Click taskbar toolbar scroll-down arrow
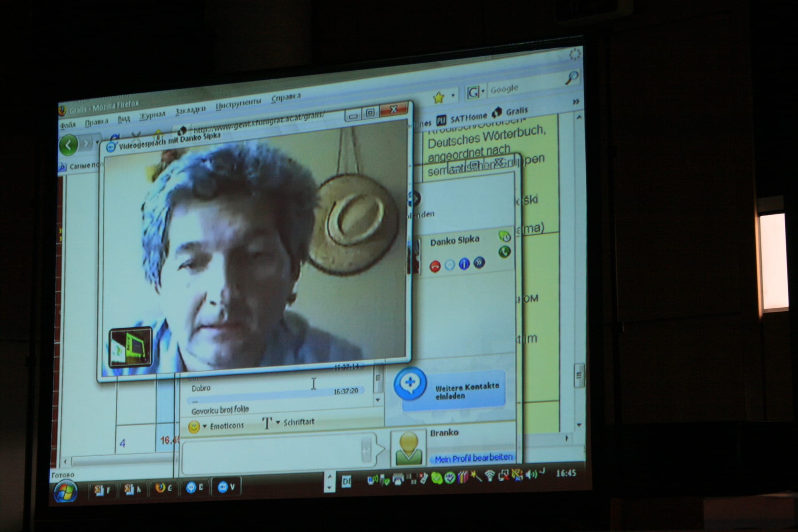 click(x=329, y=487)
